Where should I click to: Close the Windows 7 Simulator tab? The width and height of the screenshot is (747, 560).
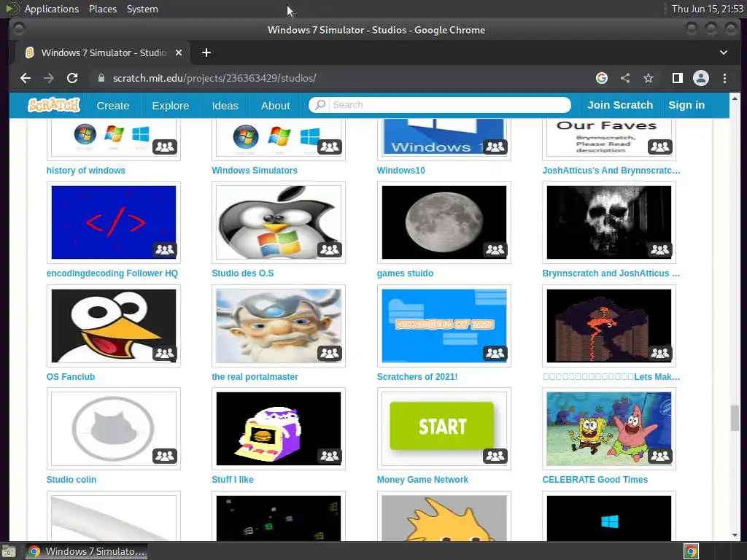tap(179, 52)
